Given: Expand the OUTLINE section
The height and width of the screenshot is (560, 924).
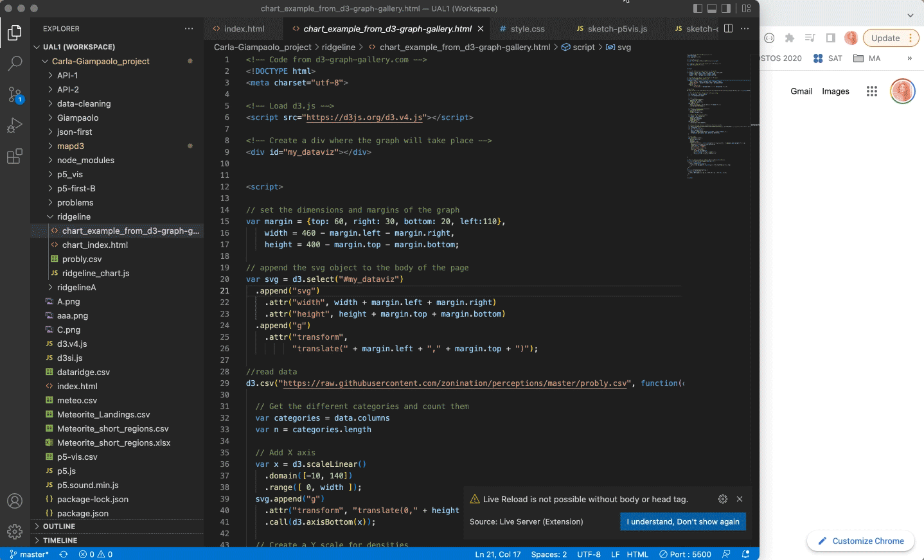Looking at the screenshot, I should [59, 526].
